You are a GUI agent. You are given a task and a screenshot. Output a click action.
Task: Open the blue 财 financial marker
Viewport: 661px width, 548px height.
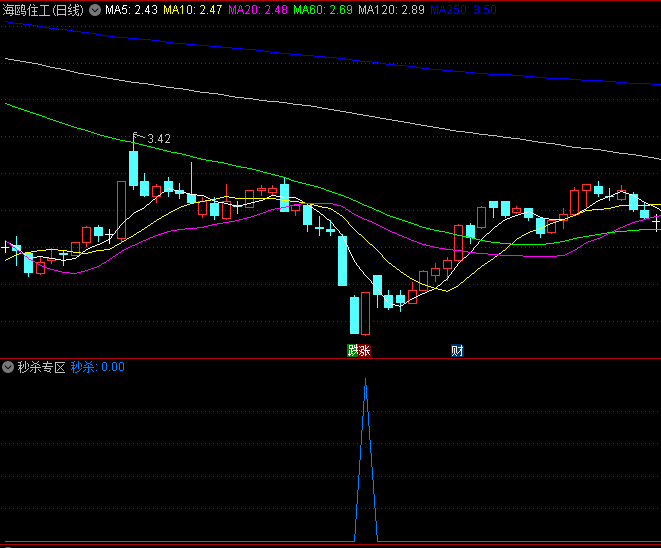457,350
